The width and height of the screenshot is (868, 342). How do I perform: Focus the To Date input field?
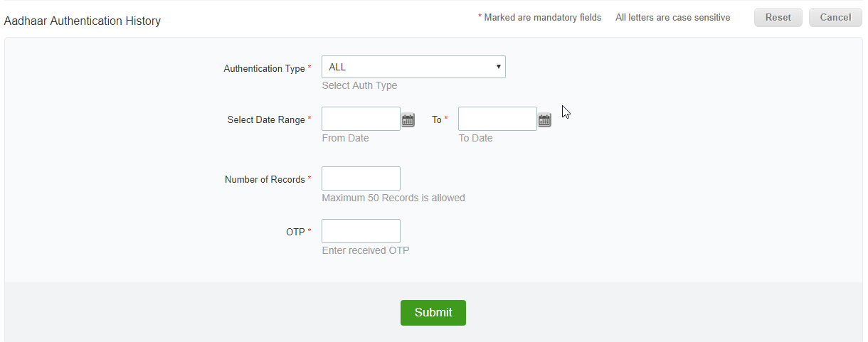pyautogui.click(x=497, y=119)
